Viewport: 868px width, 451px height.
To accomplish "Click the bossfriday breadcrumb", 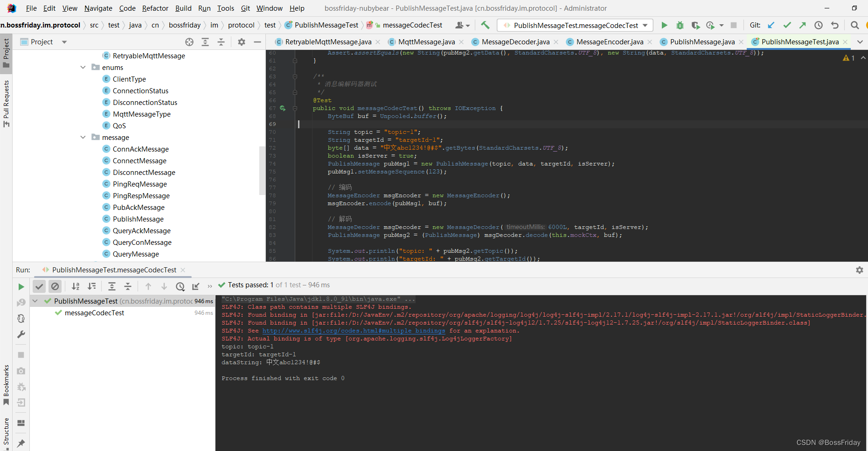I will 185,25.
